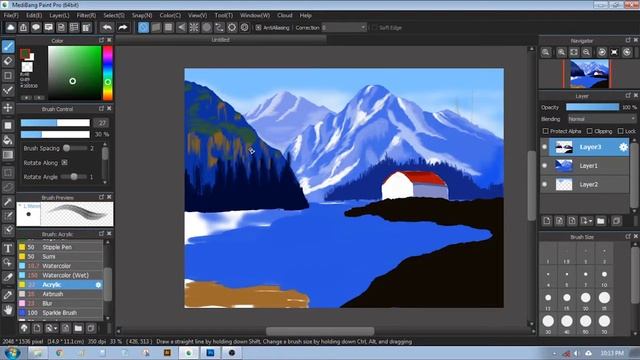Click the Redo arrow in toolbar
This screenshot has height=360, width=640.
122,28
